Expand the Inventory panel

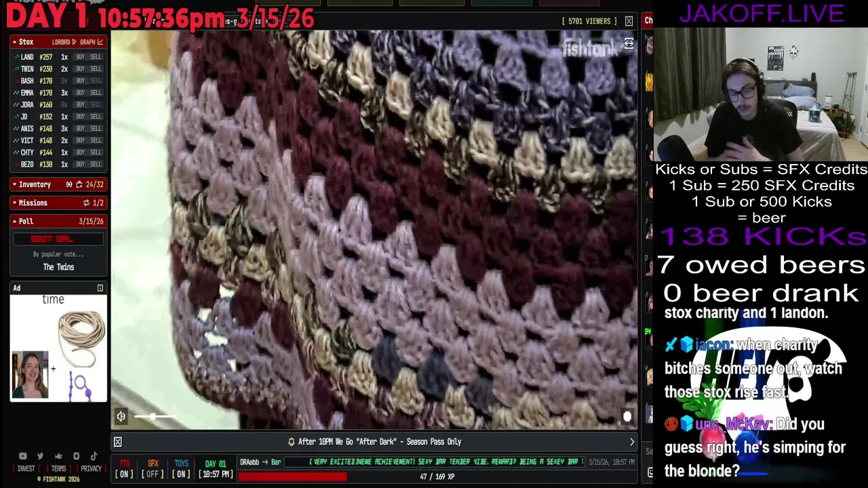pyautogui.click(x=14, y=184)
